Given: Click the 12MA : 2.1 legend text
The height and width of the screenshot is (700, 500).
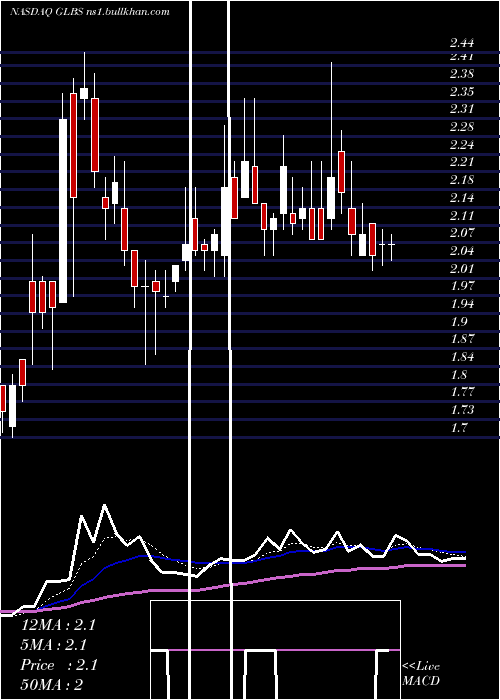Looking at the screenshot, I should point(58,625).
